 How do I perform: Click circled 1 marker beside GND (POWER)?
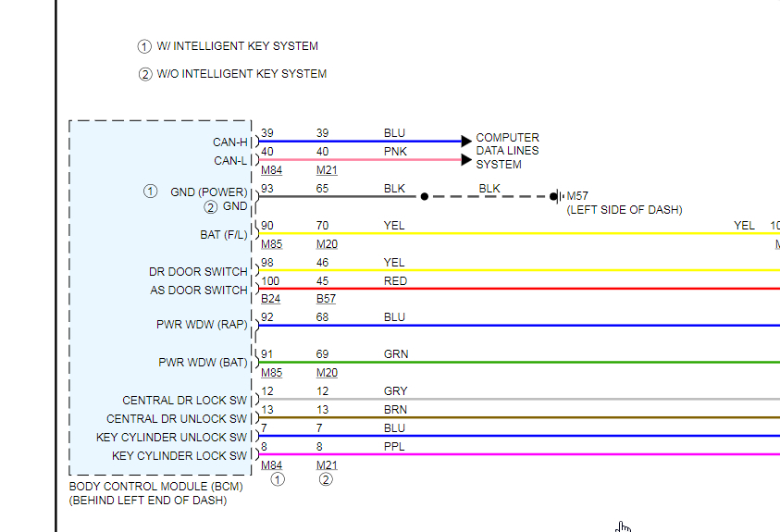150,192
